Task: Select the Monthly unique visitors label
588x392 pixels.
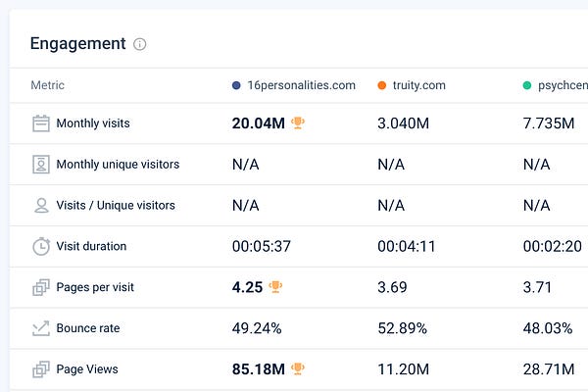Action: tap(118, 165)
